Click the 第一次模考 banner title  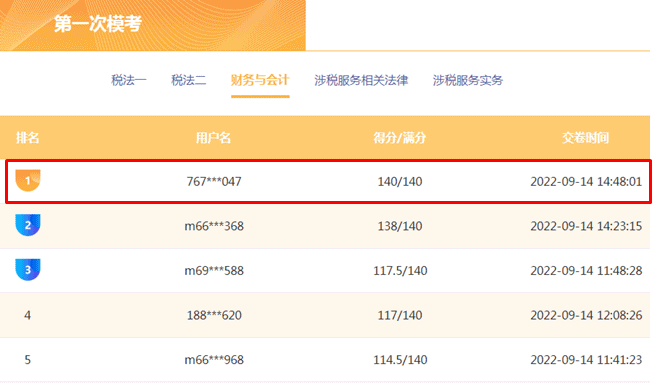pos(98,24)
